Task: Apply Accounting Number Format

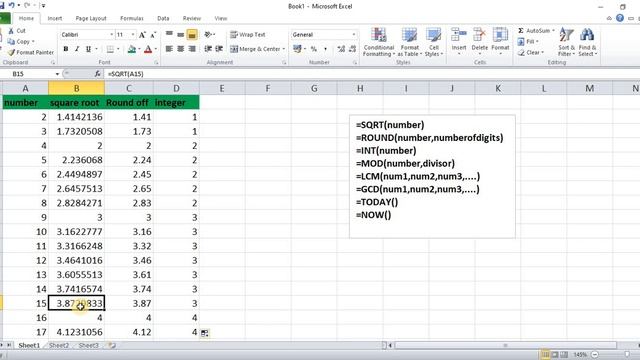Action: 298,49
